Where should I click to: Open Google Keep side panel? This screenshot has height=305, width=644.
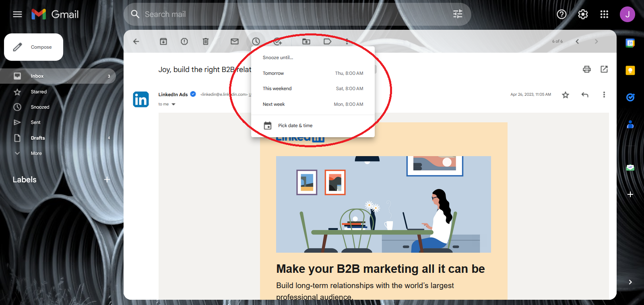(630, 70)
